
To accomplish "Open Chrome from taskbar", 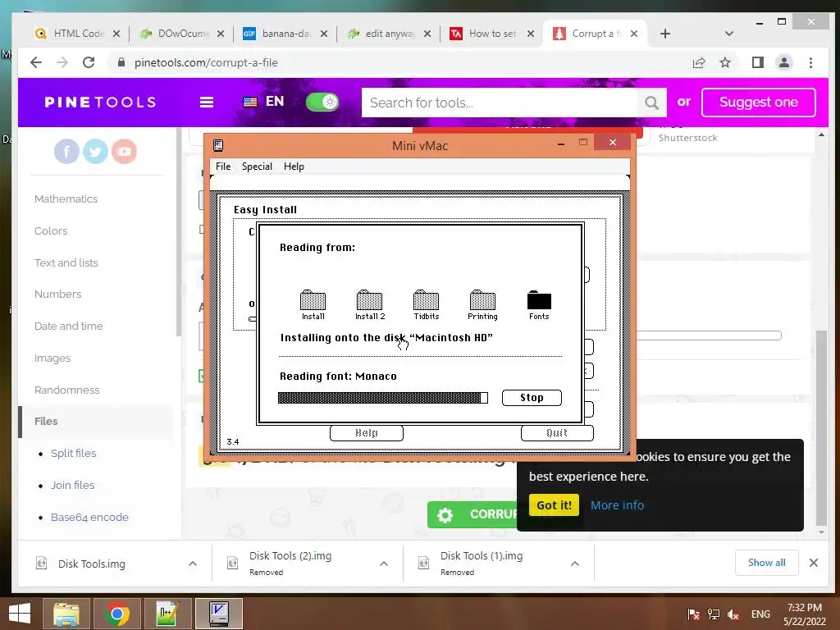I will pos(117,614).
